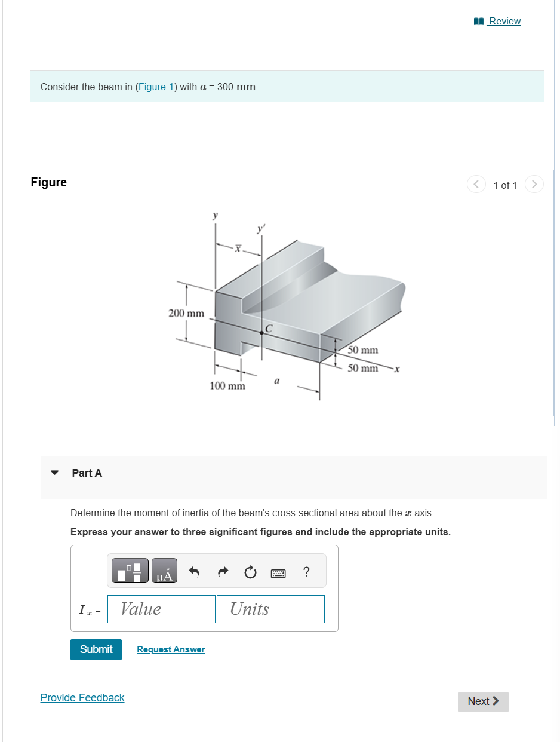Open the μÅ units symbol picker
Screen dimensions: 560x742
[164, 571]
